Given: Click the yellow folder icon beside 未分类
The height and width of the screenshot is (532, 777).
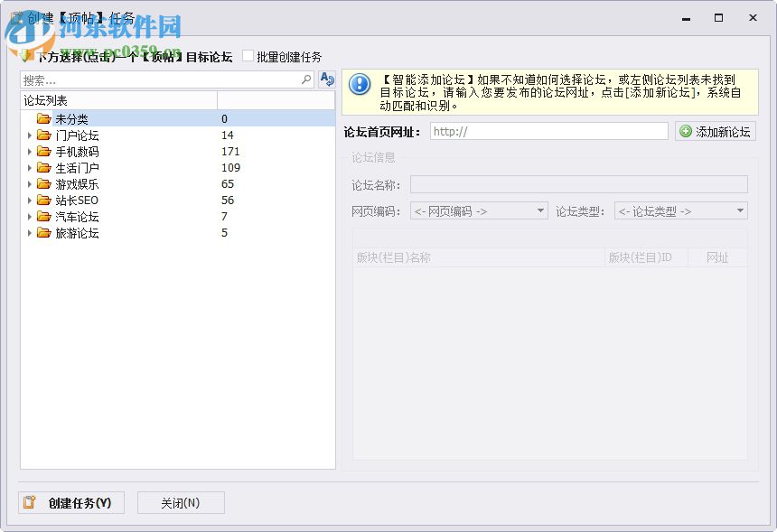Looking at the screenshot, I should pyautogui.click(x=43, y=118).
